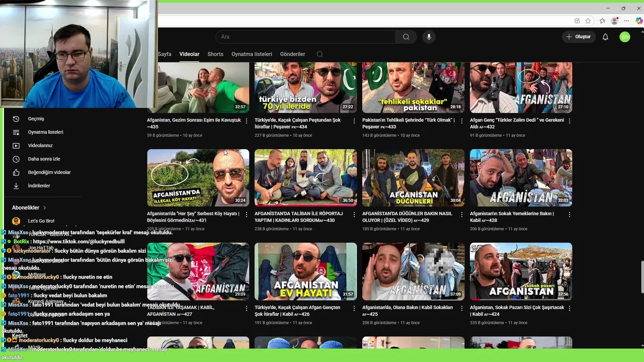The image size is (644, 362).
Task: Open Beğendiğim videolar liked videos
Action: [49, 172]
